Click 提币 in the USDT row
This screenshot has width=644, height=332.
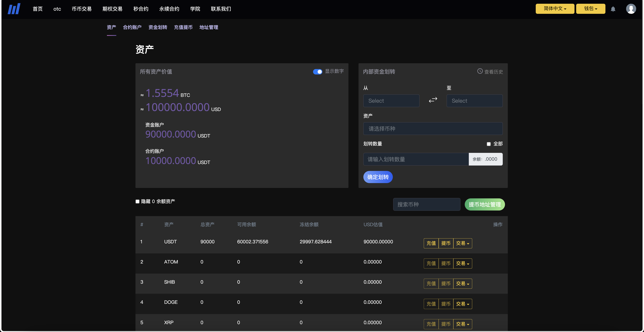coord(446,243)
